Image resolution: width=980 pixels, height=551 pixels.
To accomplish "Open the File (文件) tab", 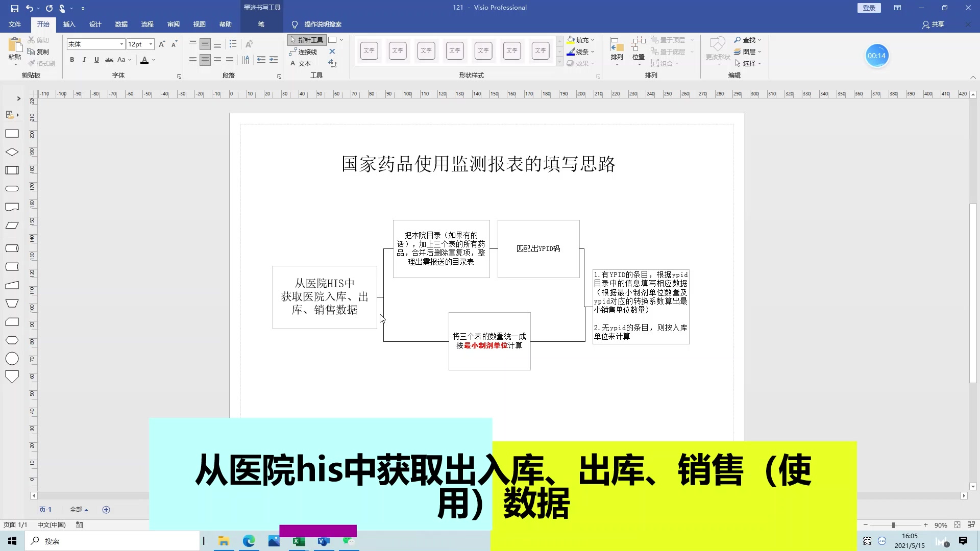I will tap(15, 24).
